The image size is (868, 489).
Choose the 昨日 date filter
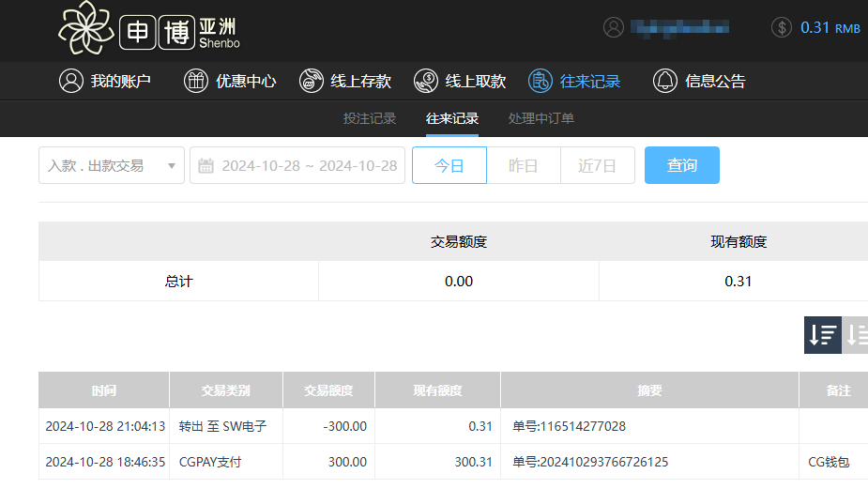(524, 165)
